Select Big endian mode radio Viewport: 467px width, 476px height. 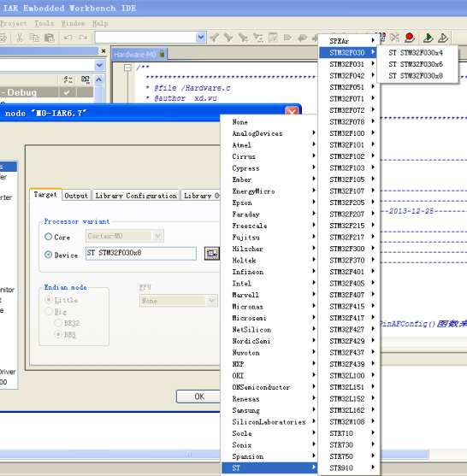(48, 311)
